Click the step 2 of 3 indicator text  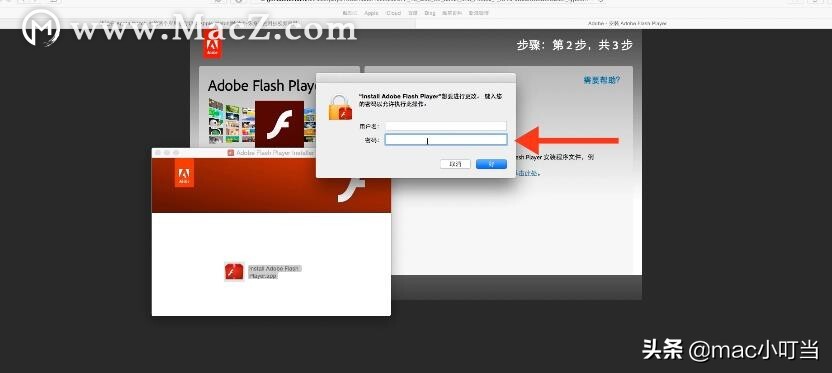click(575, 45)
